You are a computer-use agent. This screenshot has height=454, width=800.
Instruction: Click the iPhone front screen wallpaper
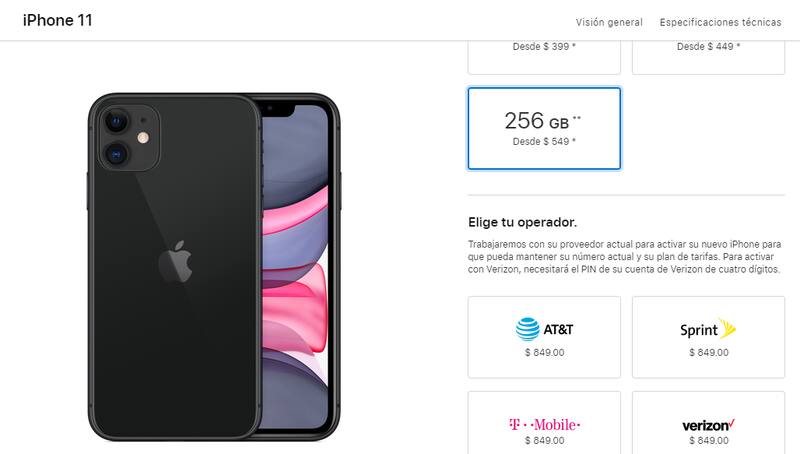point(295,265)
